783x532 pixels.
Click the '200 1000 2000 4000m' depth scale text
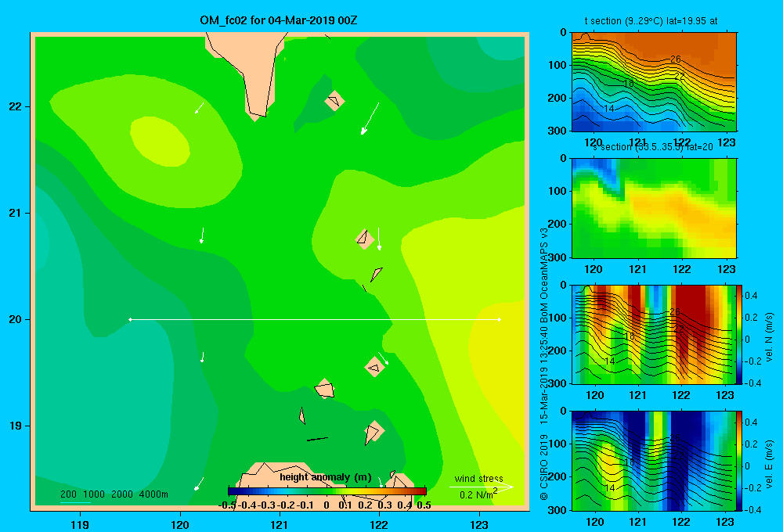[x=114, y=494]
